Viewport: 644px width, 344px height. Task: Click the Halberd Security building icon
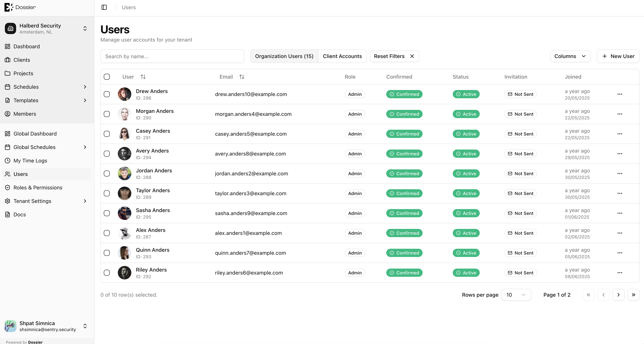(10, 28)
